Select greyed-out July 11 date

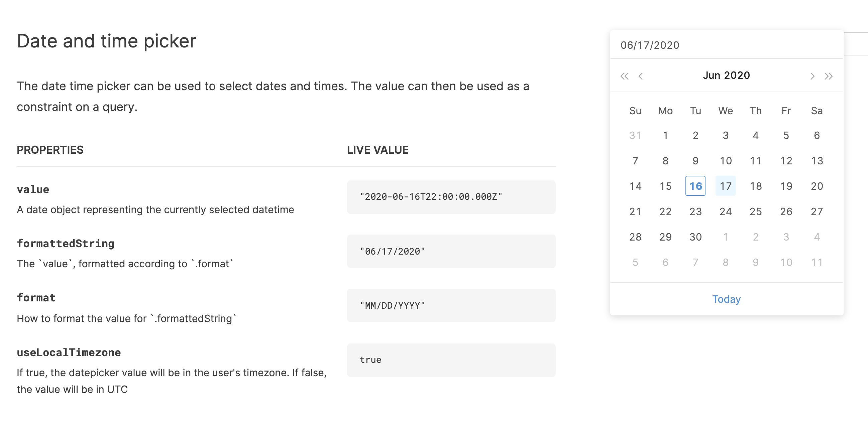pos(817,262)
